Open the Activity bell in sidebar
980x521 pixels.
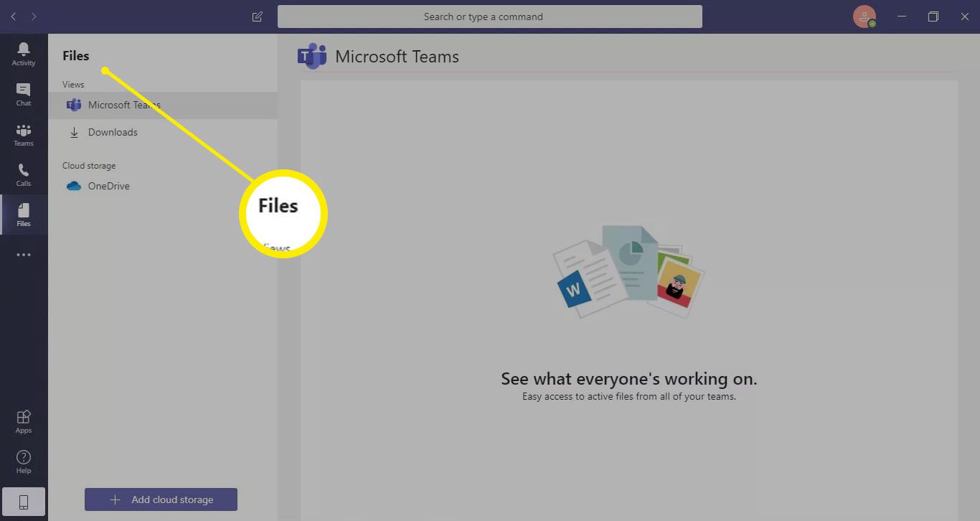(x=24, y=54)
